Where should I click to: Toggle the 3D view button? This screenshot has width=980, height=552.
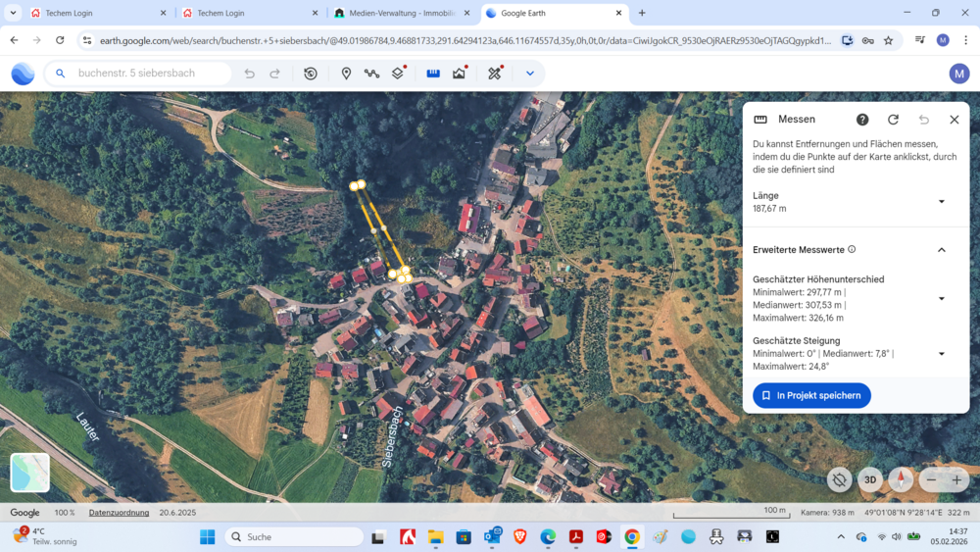[869, 479]
